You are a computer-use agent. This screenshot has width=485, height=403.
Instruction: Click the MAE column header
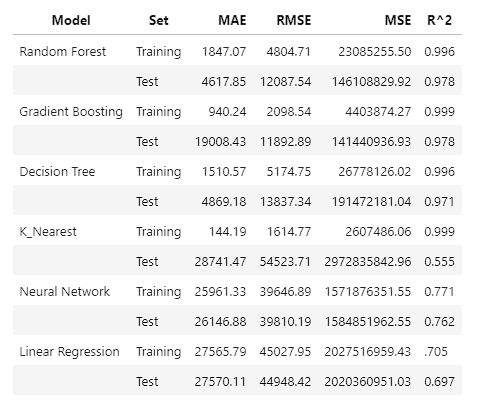(232, 20)
